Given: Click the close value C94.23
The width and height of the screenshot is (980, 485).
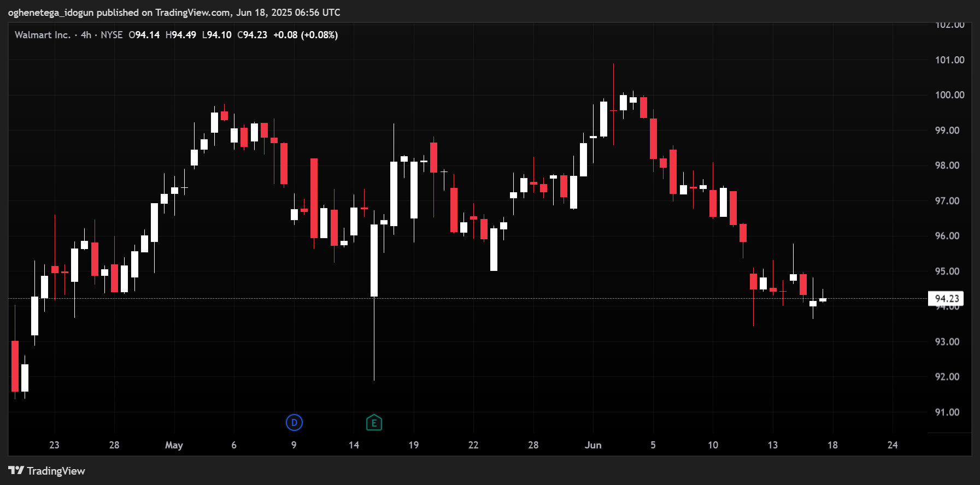Looking at the screenshot, I should [x=252, y=35].
